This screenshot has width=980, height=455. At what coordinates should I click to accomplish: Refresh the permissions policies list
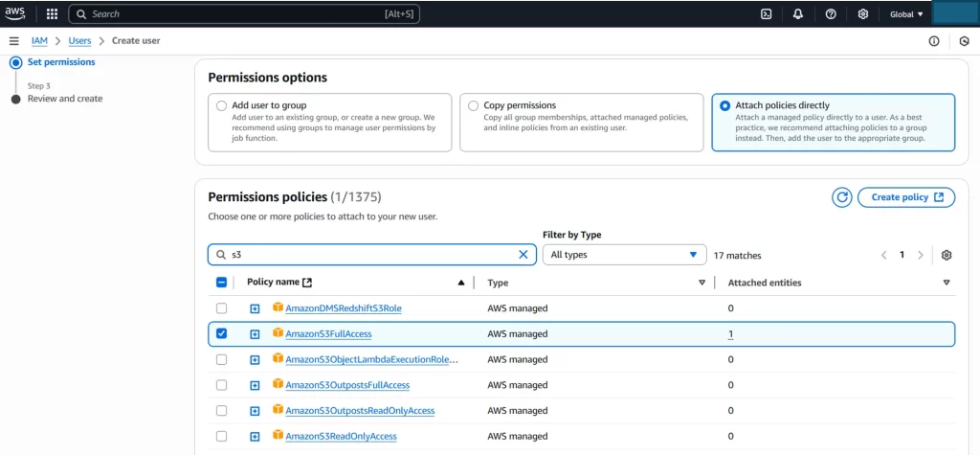[842, 197]
